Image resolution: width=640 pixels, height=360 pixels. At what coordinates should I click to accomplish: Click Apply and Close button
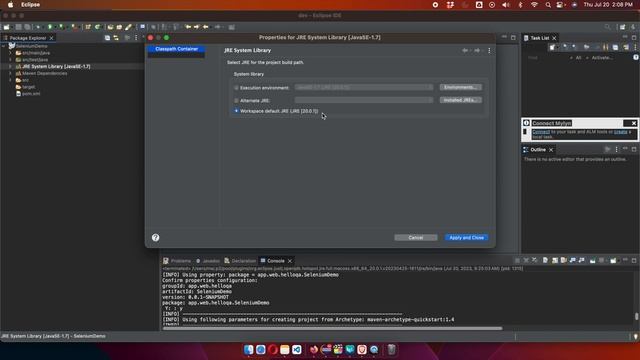467,238
